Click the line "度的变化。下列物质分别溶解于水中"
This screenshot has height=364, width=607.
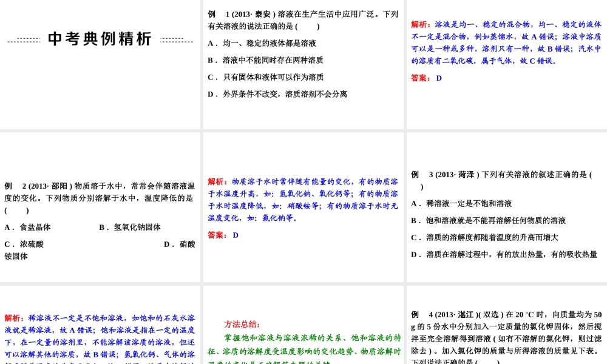click(70, 198)
